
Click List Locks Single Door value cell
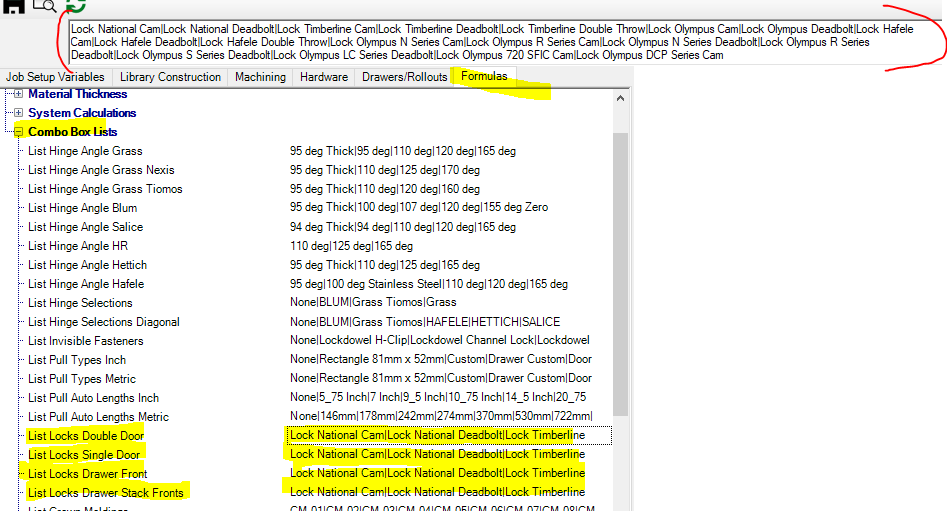(x=437, y=454)
